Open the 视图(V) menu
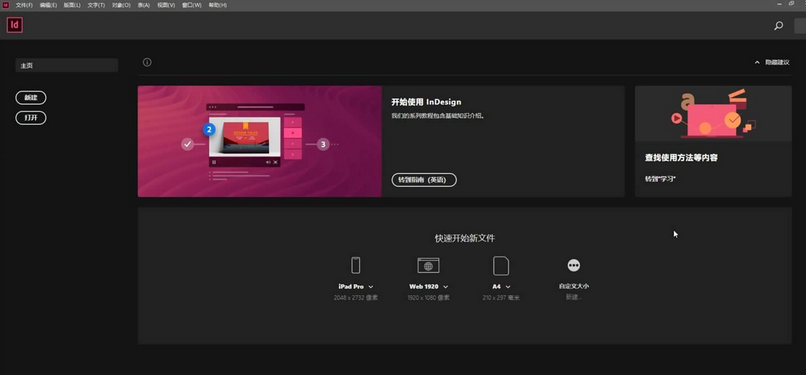Image resolution: width=806 pixels, height=375 pixels. pos(166,5)
